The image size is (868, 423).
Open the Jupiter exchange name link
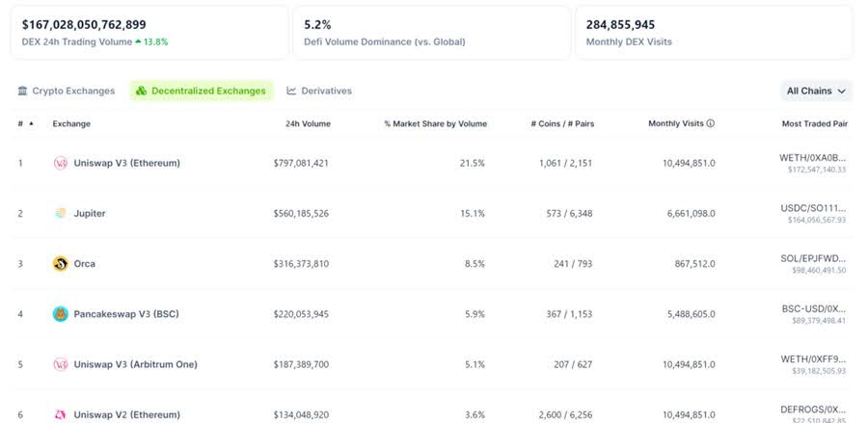tap(90, 213)
